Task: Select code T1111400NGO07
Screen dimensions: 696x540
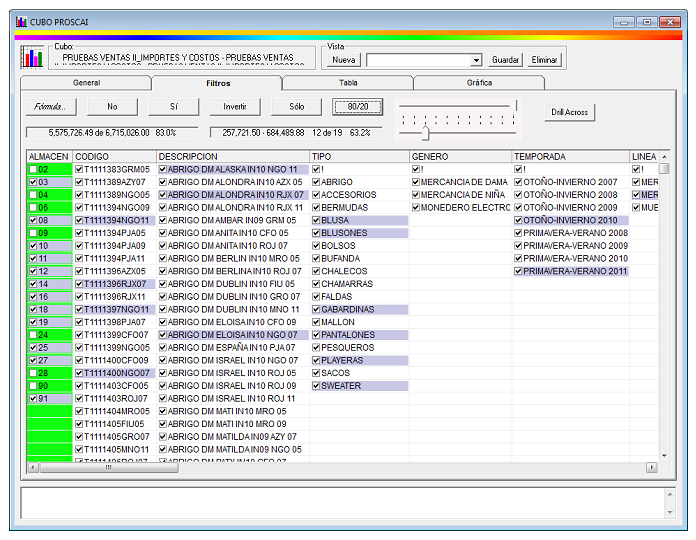Action: pyautogui.click(x=117, y=373)
